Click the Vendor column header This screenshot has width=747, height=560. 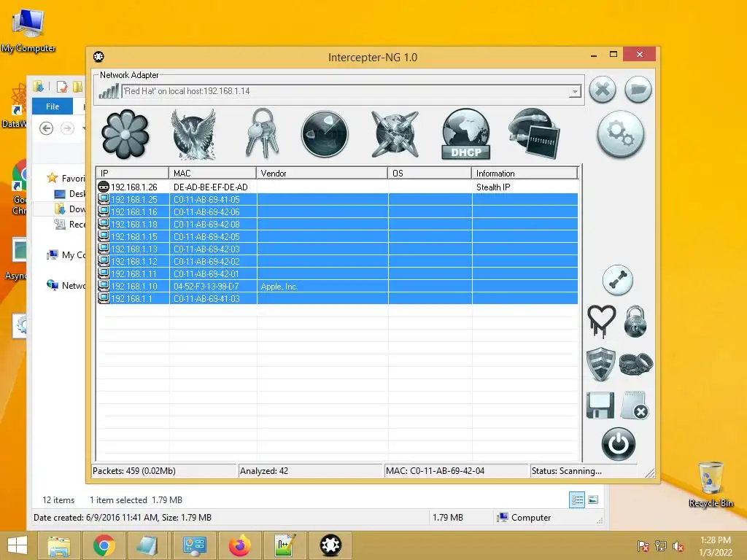322,174
